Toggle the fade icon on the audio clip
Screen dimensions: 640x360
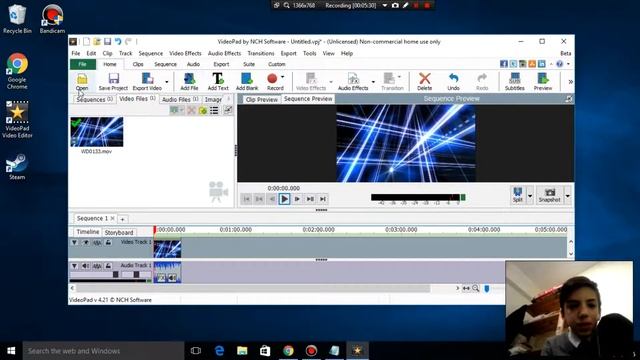pos(162,278)
